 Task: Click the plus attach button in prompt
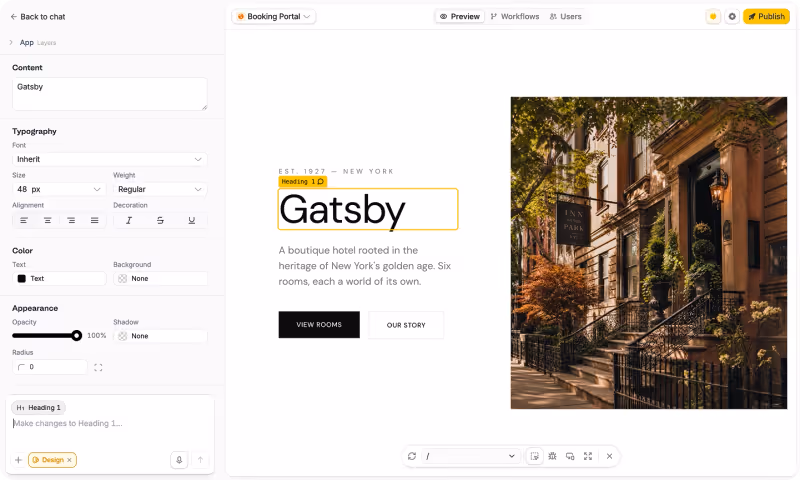click(x=18, y=460)
